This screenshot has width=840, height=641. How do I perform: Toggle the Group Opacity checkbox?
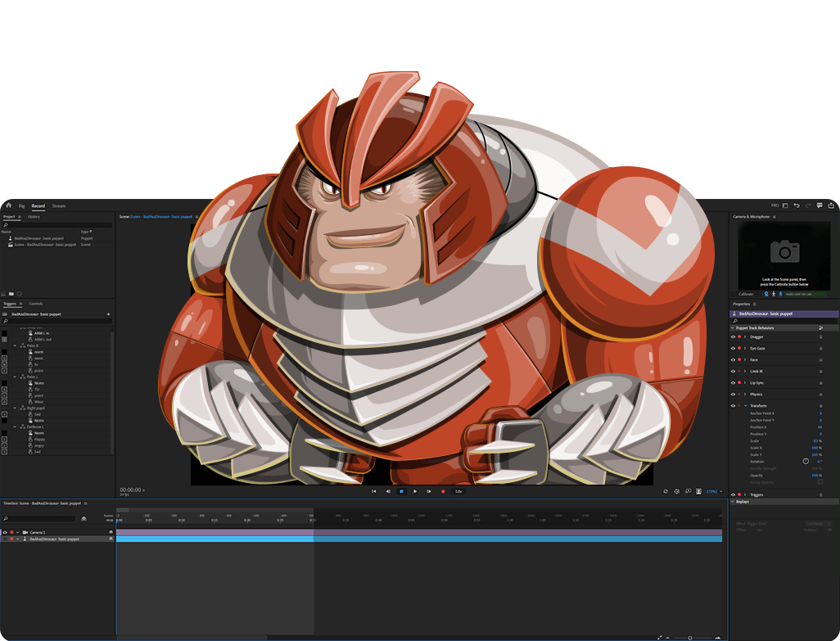click(820, 482)
